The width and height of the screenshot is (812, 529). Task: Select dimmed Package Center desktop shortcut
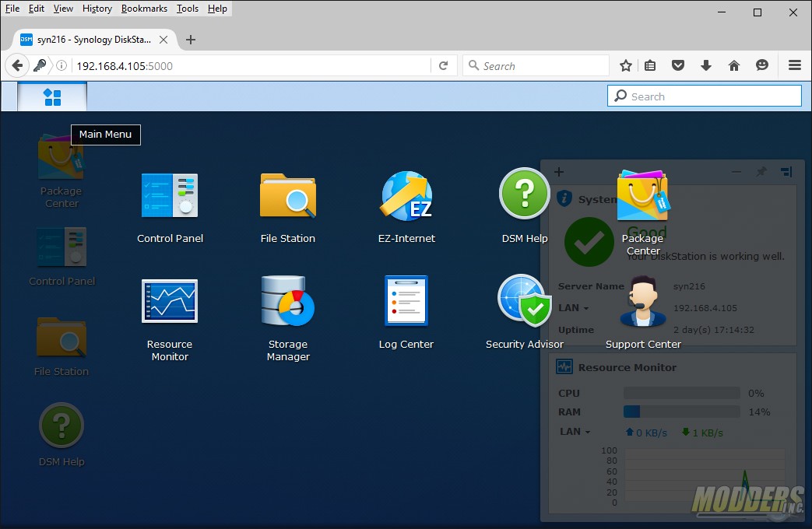pos(61,172)
